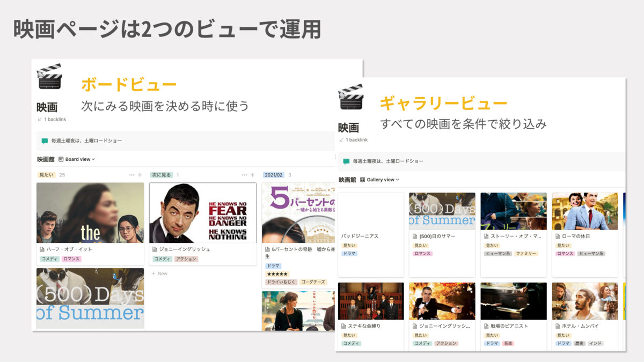Click 1 backlink in Board view window
This screenshot has width=644, height=362.
pyautogui.click(x=52, y=120)
